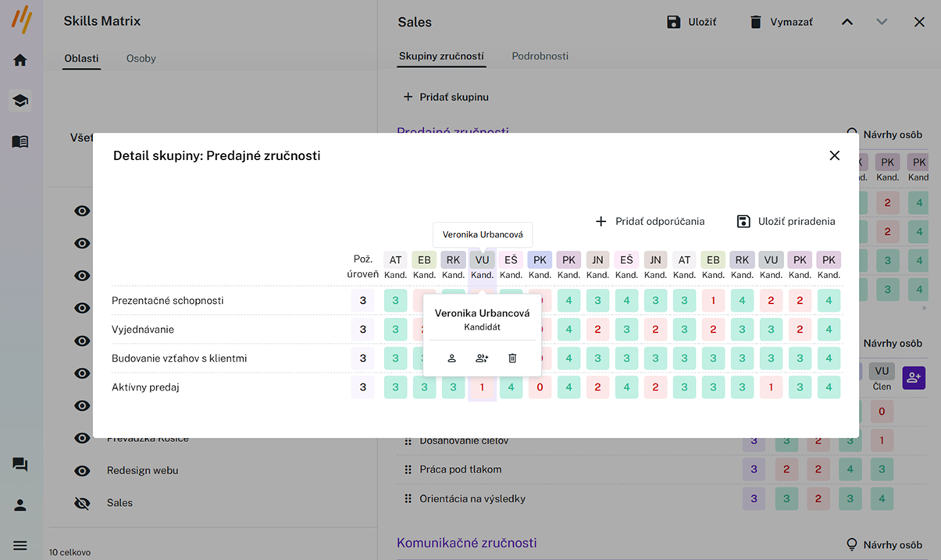941x560 pixels.
Task: Go to next item with down chevron
Action: coord(882,22)
